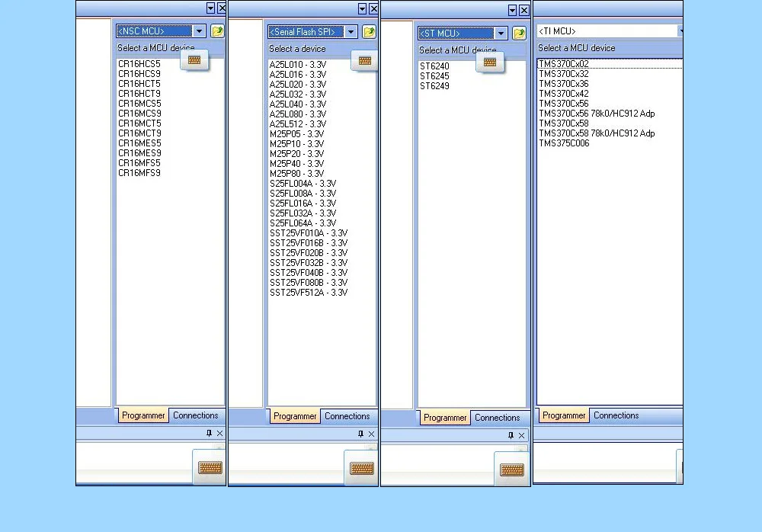This screenshot has width=762, height=532.
Task: Select ST6240 in the ST device list
Action: [x=434, y=66]
